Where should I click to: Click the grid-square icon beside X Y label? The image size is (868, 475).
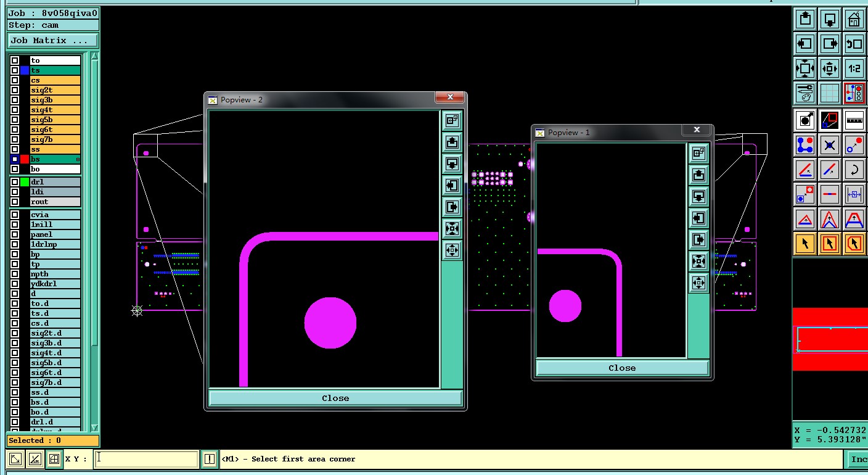[54, 459]
